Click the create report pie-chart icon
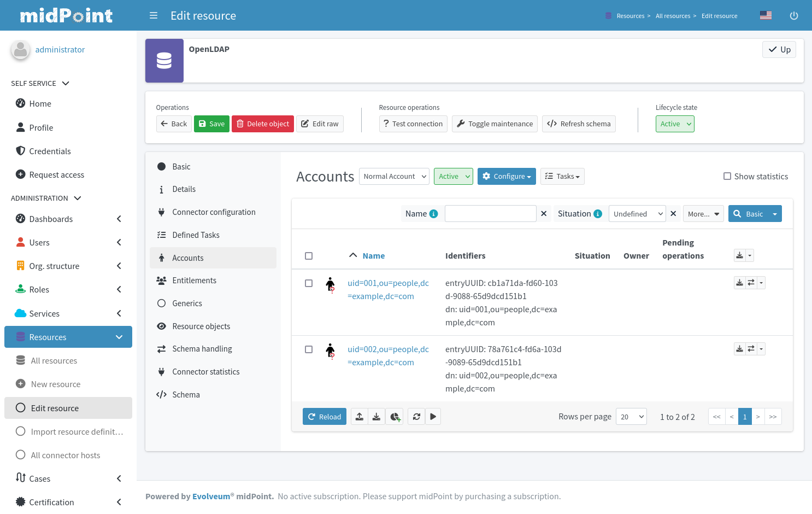Viewport: 812px width, 514px height. [x=395, y=416]
